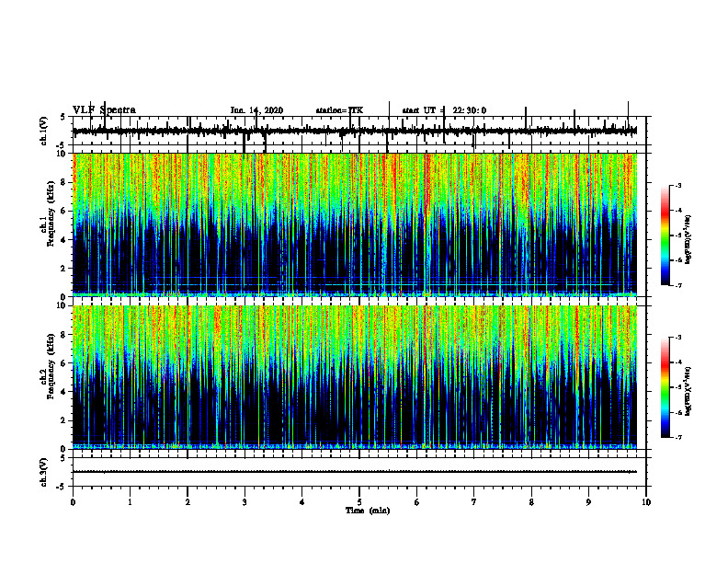Click the time axis tick label "6"

coord(417,502)
